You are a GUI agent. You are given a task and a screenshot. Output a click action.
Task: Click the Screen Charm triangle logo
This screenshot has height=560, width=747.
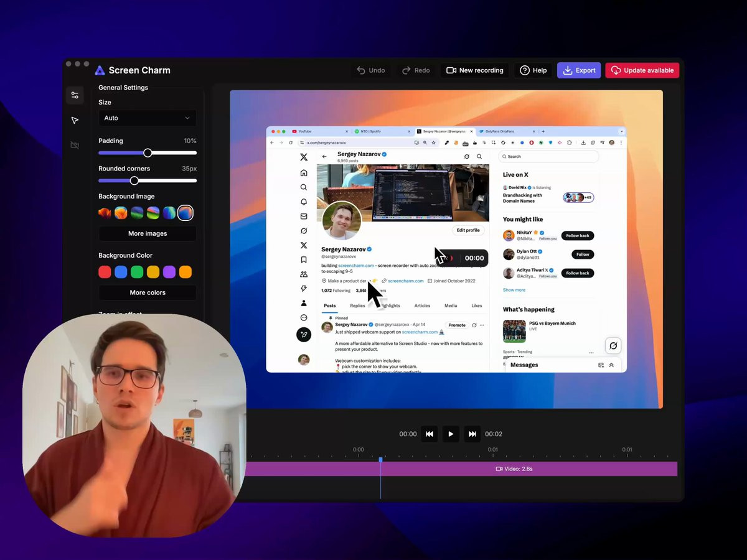pyautogui.click(x=100, y=70)
